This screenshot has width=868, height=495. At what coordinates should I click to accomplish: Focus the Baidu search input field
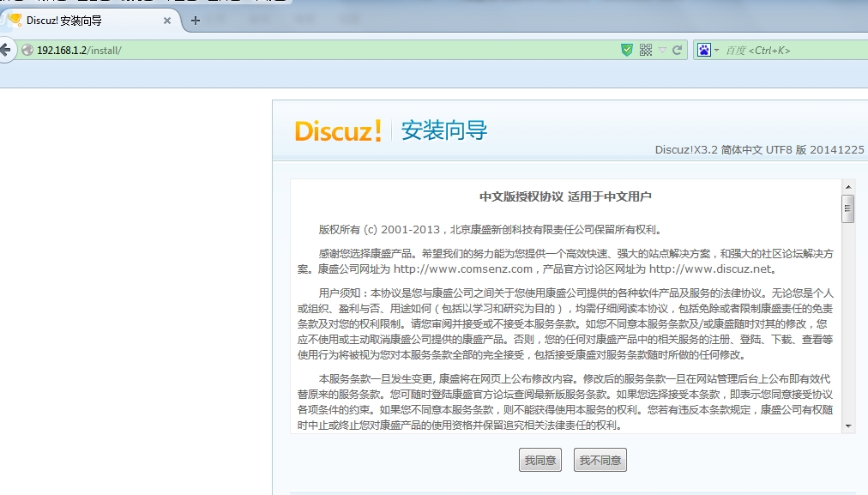794,51
